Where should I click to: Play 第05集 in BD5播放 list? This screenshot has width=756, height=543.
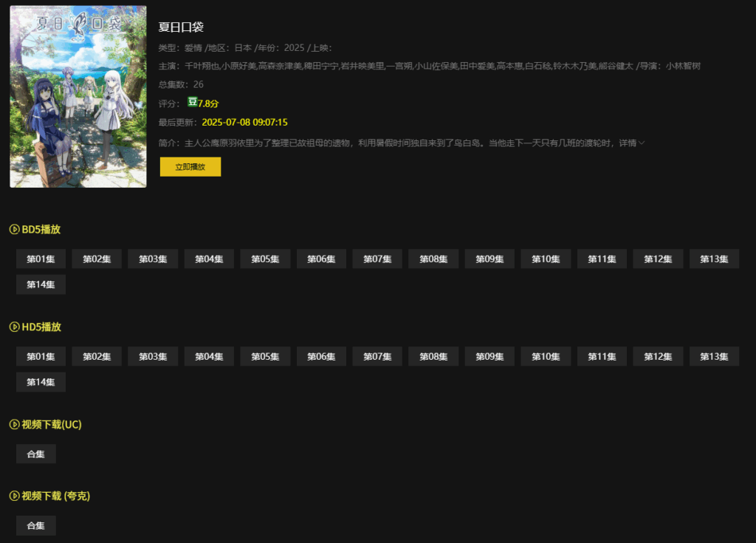coord(265,259)
